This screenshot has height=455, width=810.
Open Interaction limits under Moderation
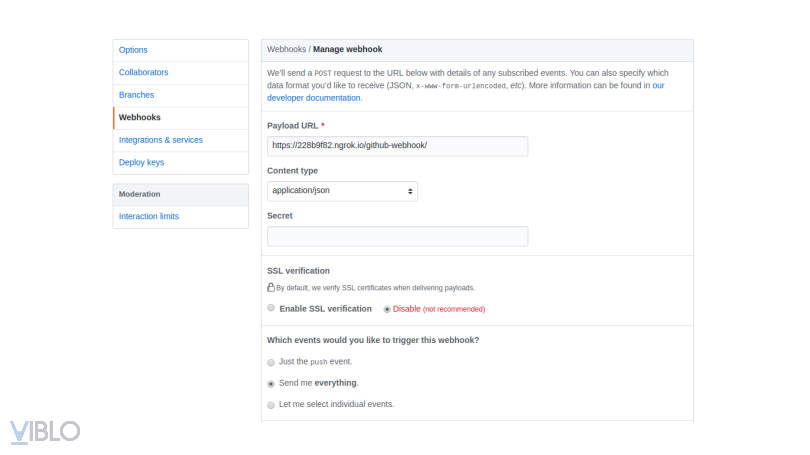[x=148, y=216]
